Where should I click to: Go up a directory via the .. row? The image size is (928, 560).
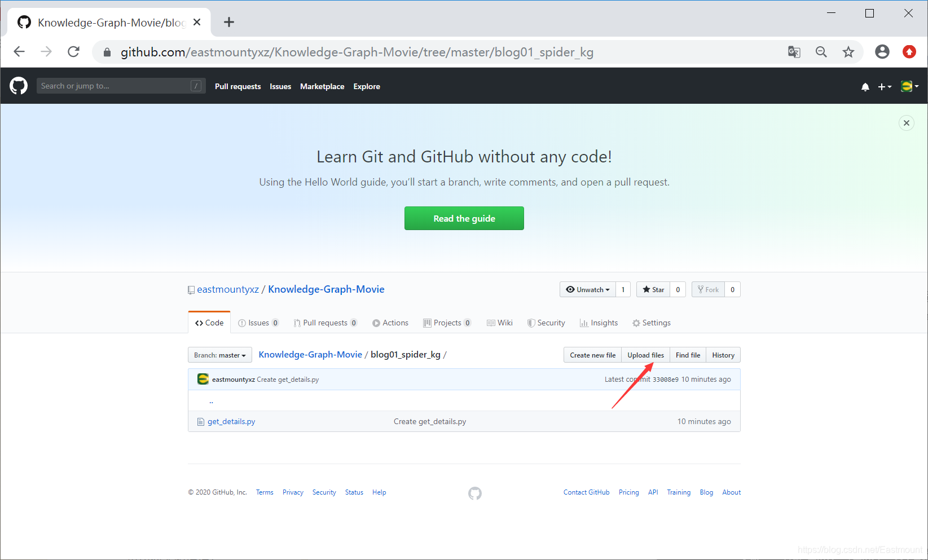(212, 402)
